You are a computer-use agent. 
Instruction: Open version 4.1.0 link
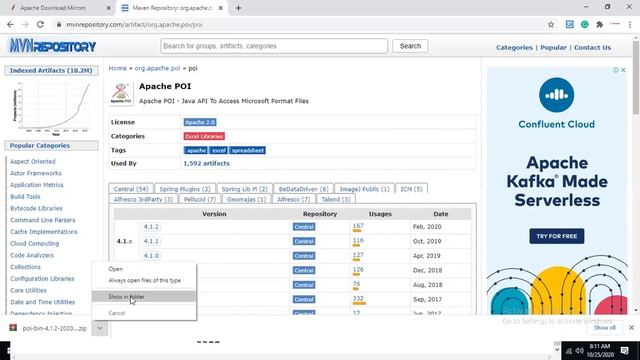coord(151,256)
